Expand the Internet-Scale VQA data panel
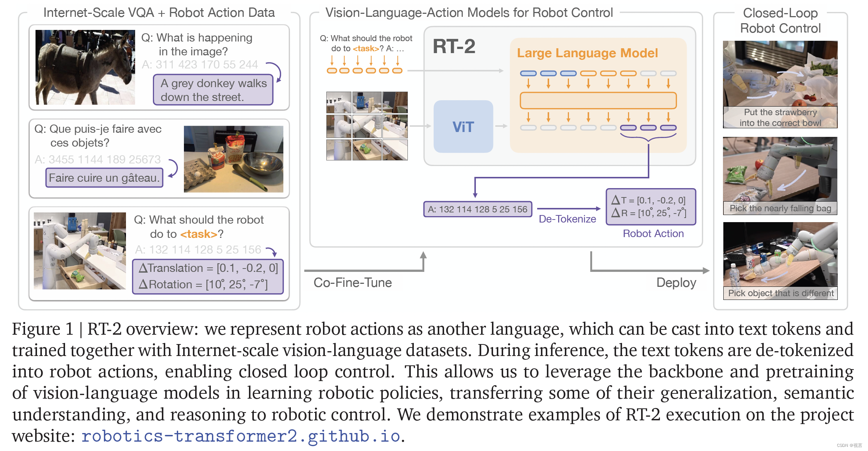This screenshot has height=451, width=868. (118, 11)
